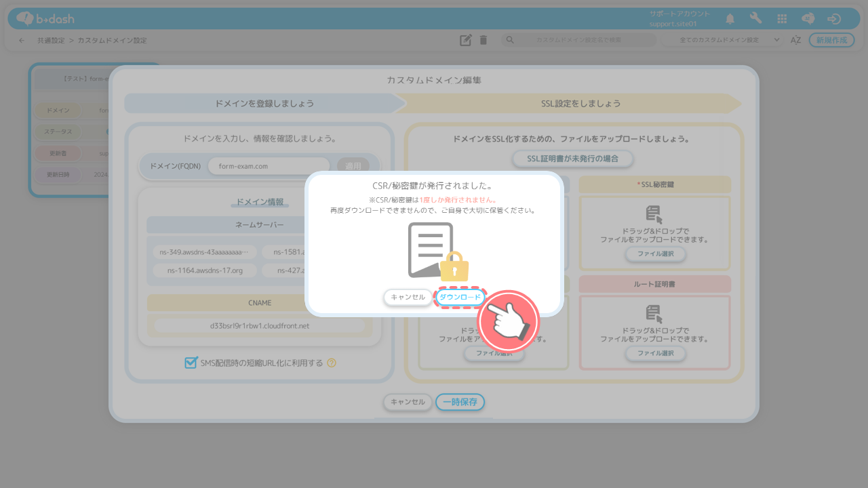Toggle SMS配信時の短縮URL化に利用する checkbox
The image size is (868, 488).
191,363
